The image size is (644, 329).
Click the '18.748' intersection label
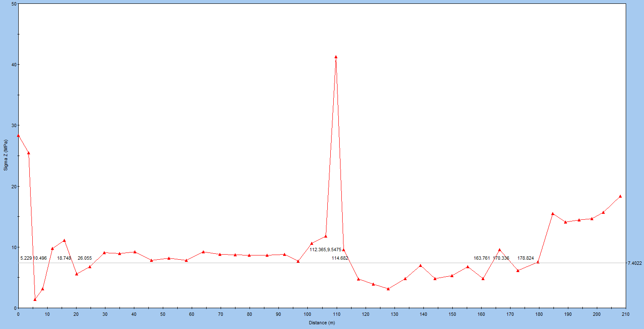click(64, 258)
